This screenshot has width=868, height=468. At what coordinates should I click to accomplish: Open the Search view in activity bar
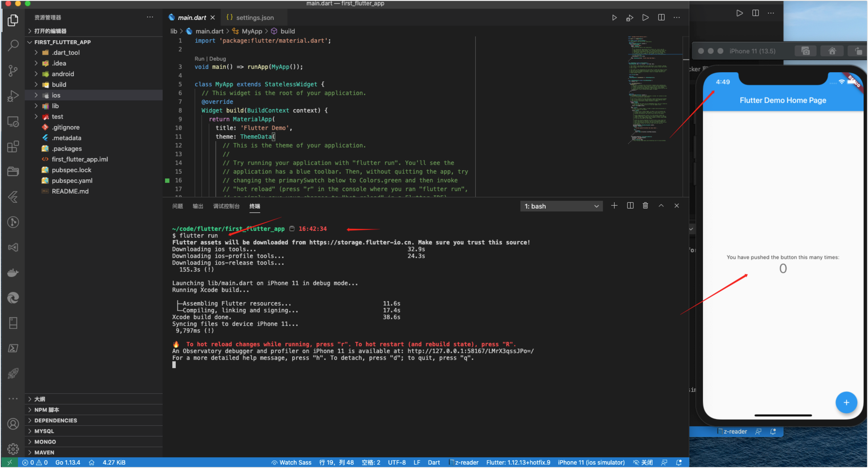[13, 45]
